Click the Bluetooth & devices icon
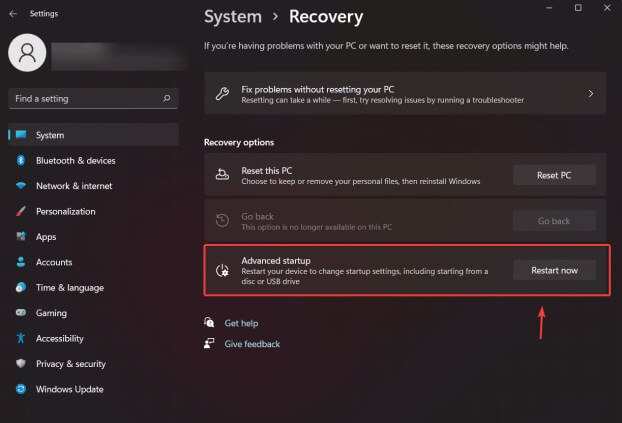 pos(20,161)
